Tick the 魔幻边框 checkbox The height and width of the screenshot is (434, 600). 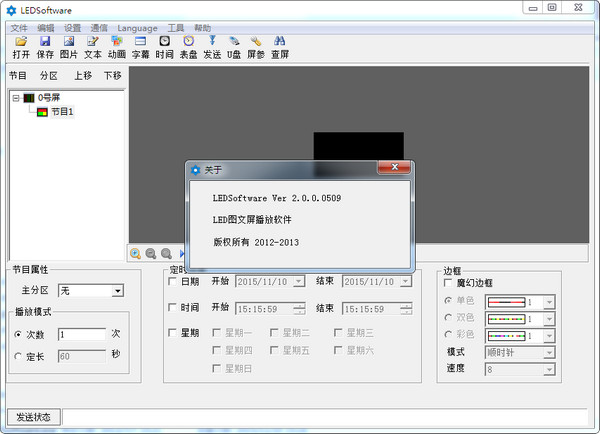[448, 283]
